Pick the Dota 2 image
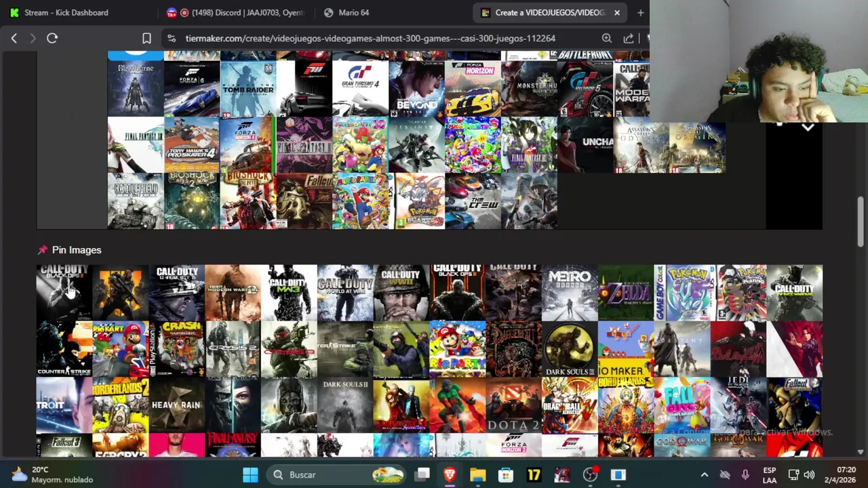868x488 pixels. (x=513, y=405)
